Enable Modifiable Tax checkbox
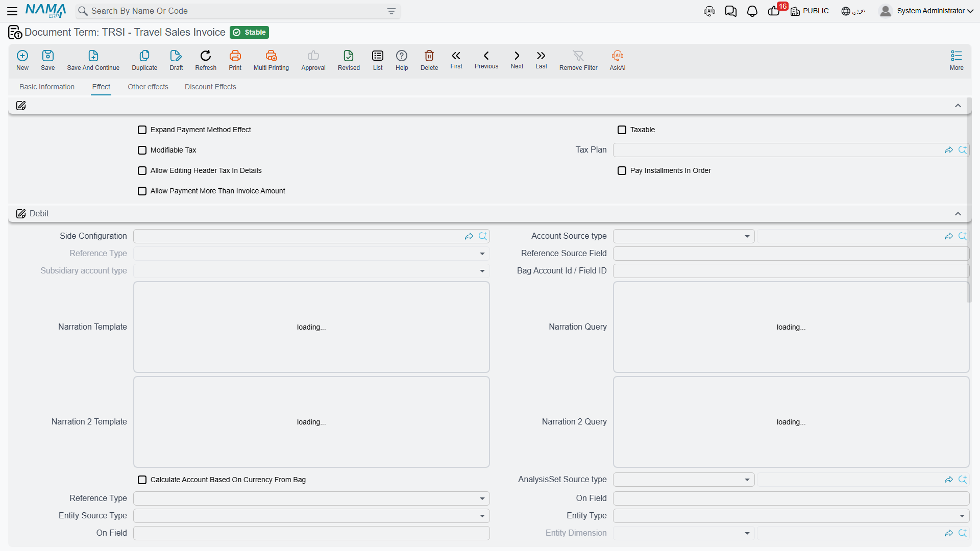This screenshot has height=551, width=980. tap(142, 151)
